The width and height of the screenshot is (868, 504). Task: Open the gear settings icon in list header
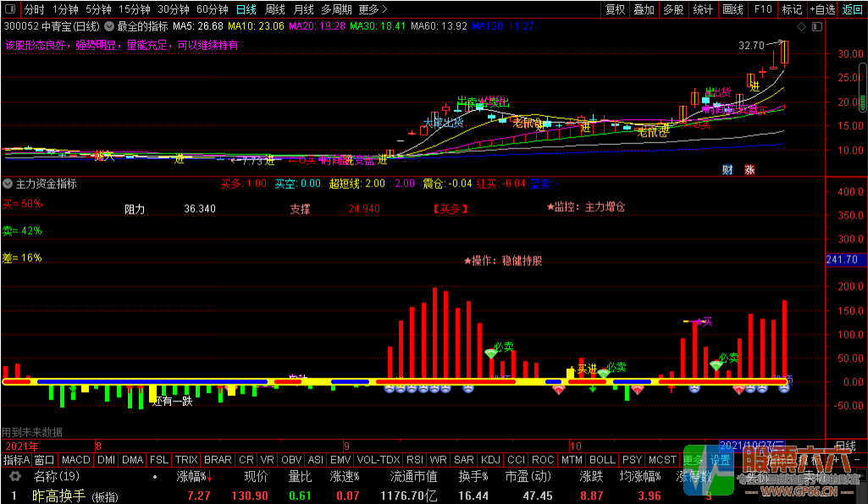(15, 476)
